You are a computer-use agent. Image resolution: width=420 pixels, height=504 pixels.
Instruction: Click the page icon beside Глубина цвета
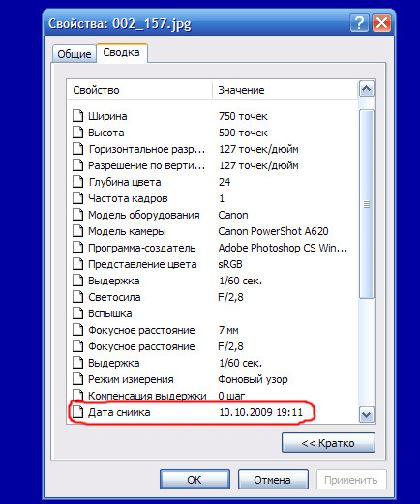pyautogui.click(x=77, y=182)
